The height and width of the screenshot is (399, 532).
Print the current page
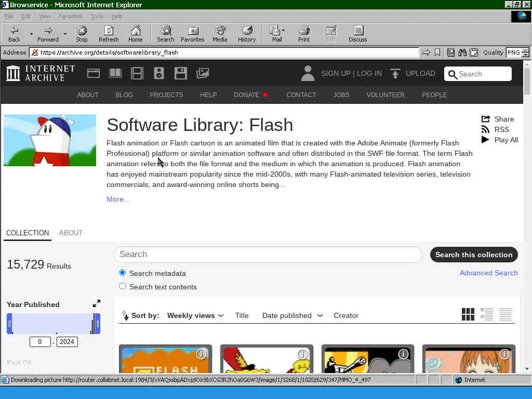tap(304, 34)
